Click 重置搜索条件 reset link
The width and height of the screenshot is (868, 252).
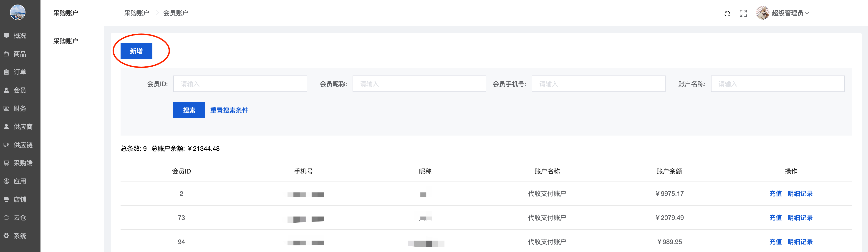click(229, 111)
